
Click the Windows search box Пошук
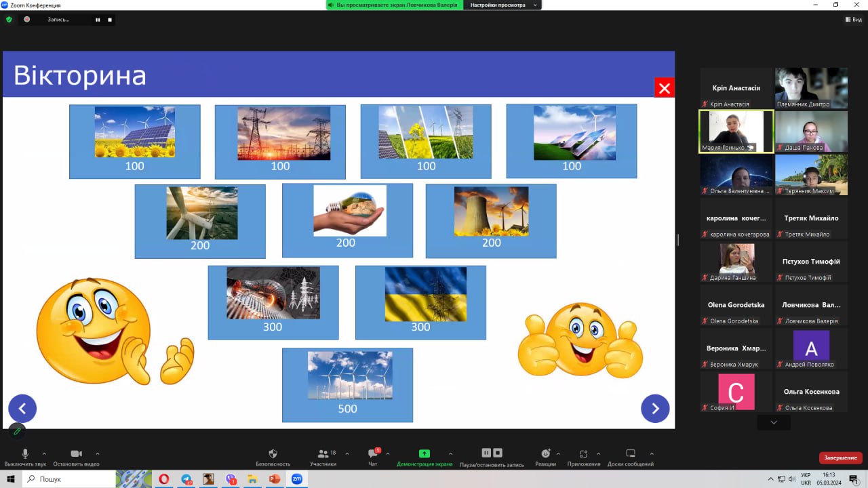click(x=68, y=479)
